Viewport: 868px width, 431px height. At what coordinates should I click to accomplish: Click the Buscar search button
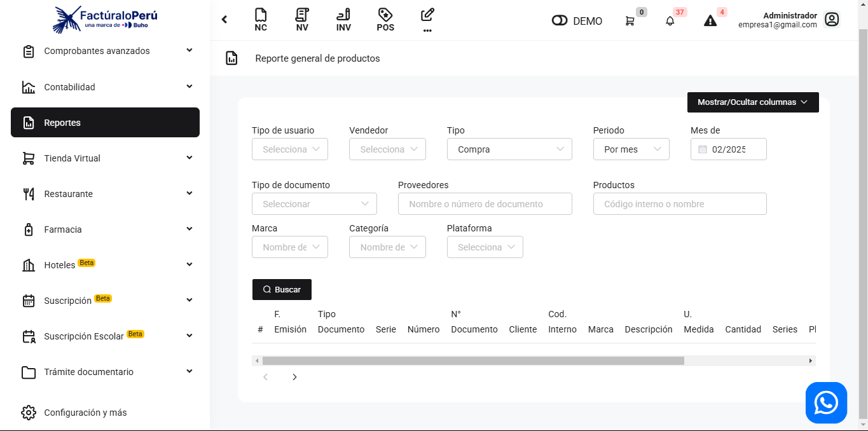click(282, 289)
